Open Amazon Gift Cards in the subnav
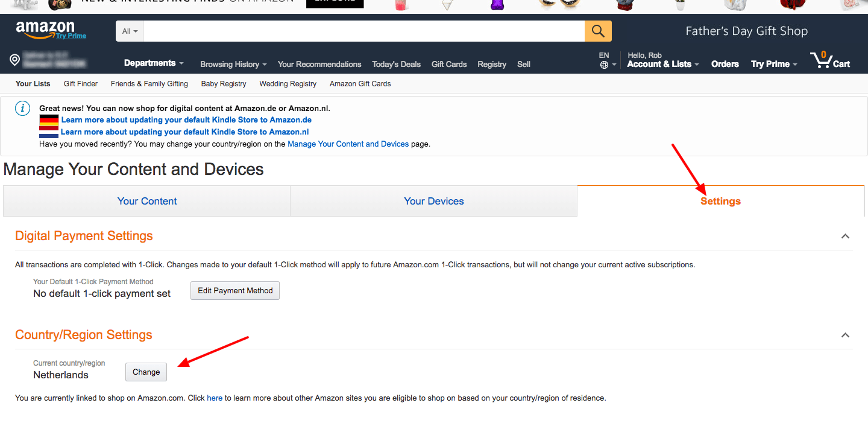Viewport: 868px width, 426px height. click(x=360, y=84)
